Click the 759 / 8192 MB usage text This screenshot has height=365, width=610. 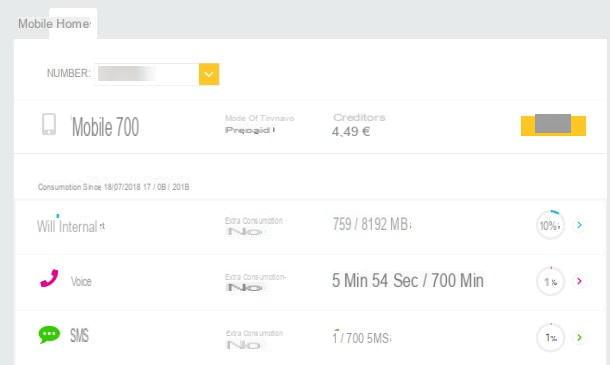click(x=372, y=224)
